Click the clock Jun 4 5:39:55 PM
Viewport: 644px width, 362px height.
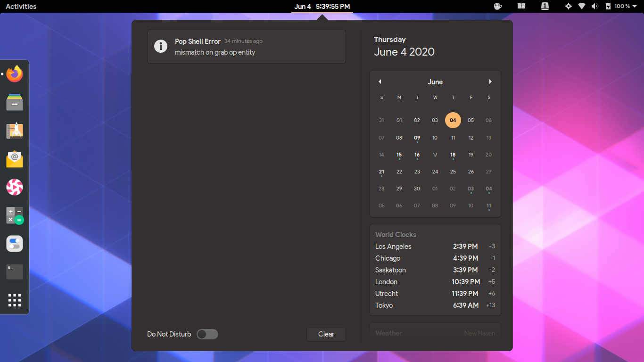(x=322, y=6)
